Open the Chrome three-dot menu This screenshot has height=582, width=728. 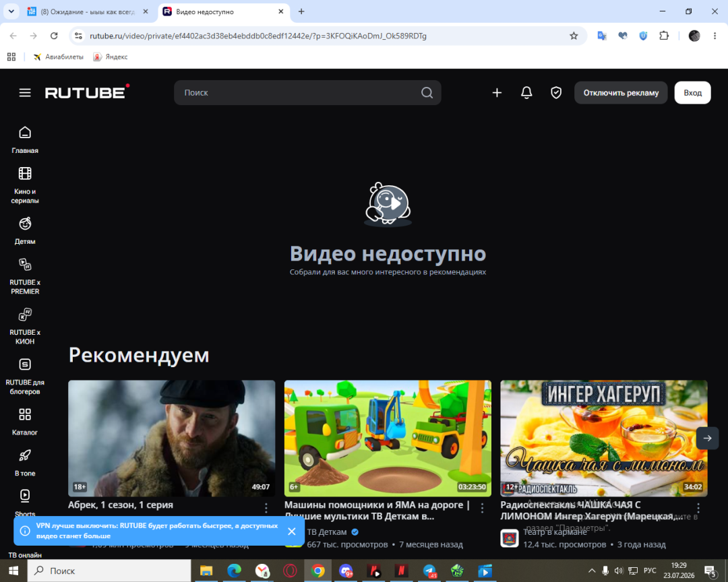[x=715, y=36]
